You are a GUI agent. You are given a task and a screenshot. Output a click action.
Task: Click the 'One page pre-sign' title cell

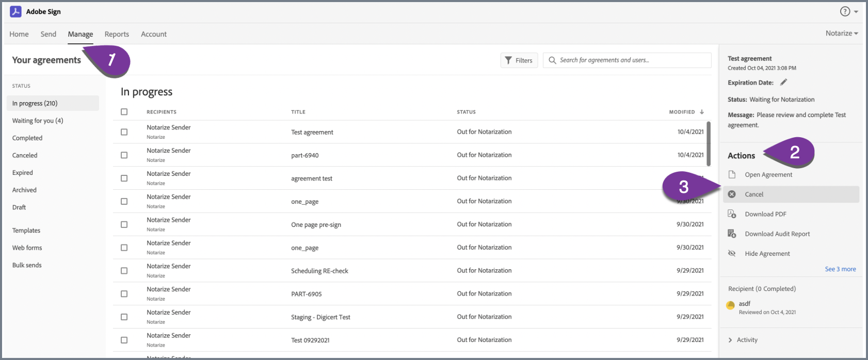(x=316, y=225)
